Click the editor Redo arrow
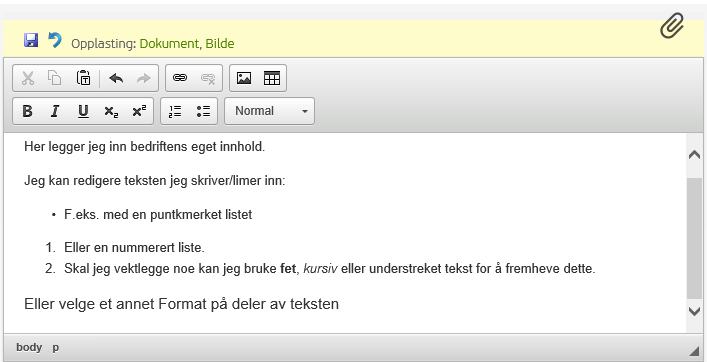This screenshot has width=707, height=362. tap(143, 78)
